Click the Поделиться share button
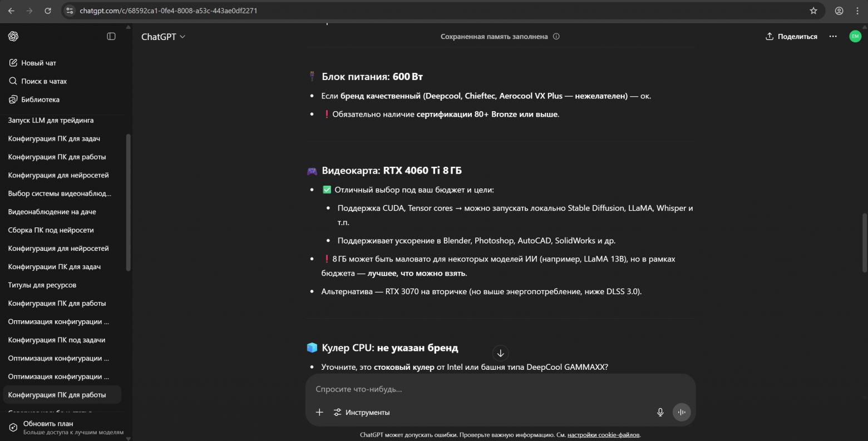The image size is (868, 441). point(791,37)
